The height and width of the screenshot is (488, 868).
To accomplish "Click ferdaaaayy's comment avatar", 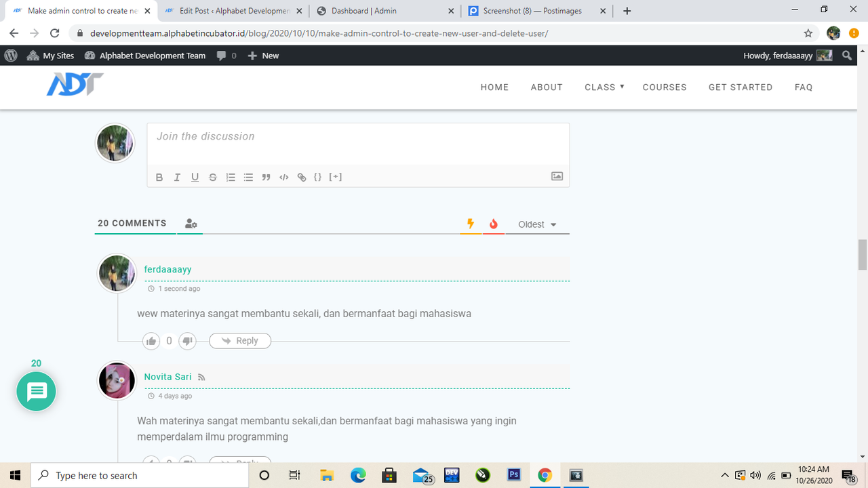I will coord(117,273).
